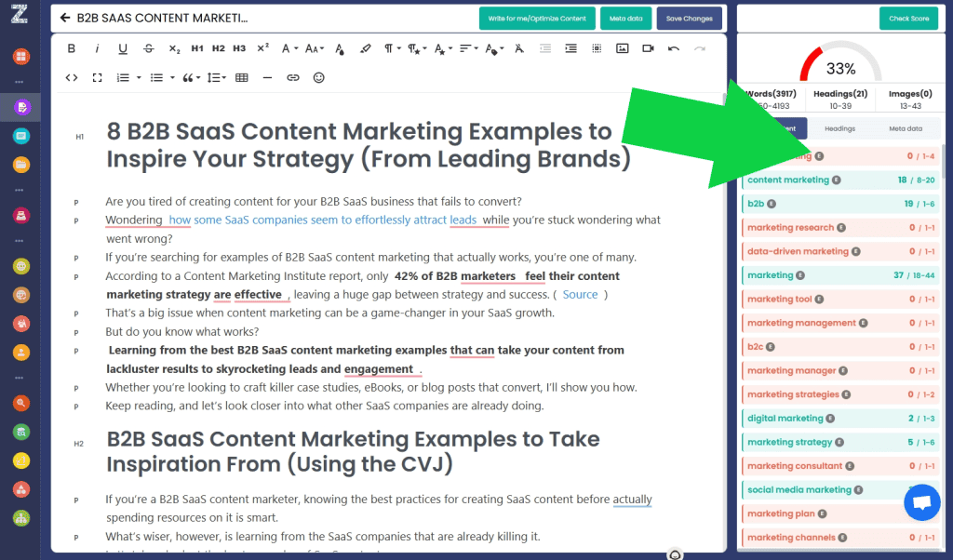Image resolution: width=953 pixels, height=560 pixels.
Task: Toggle bulleted list formatting
Action: tap(156, 78)
